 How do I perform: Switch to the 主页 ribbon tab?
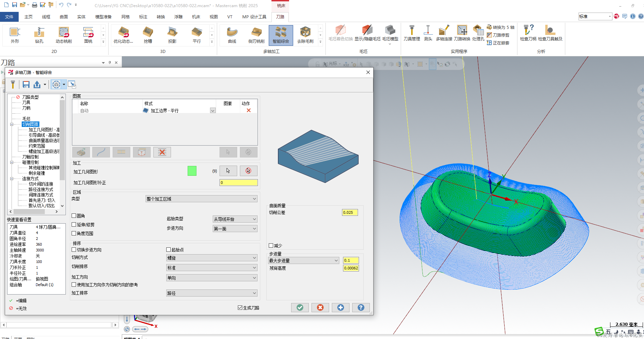click(29, 17)
